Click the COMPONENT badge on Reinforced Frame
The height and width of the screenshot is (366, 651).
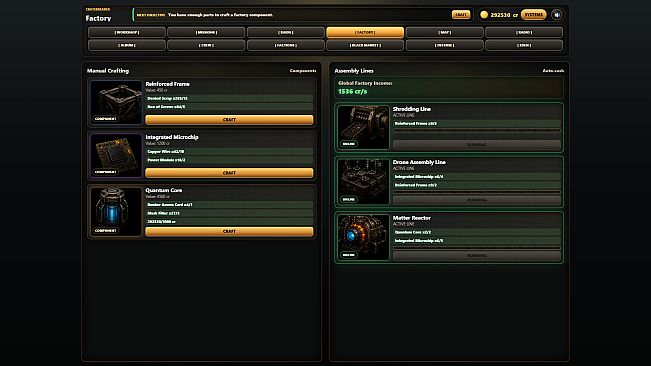[x=105, y=119]
